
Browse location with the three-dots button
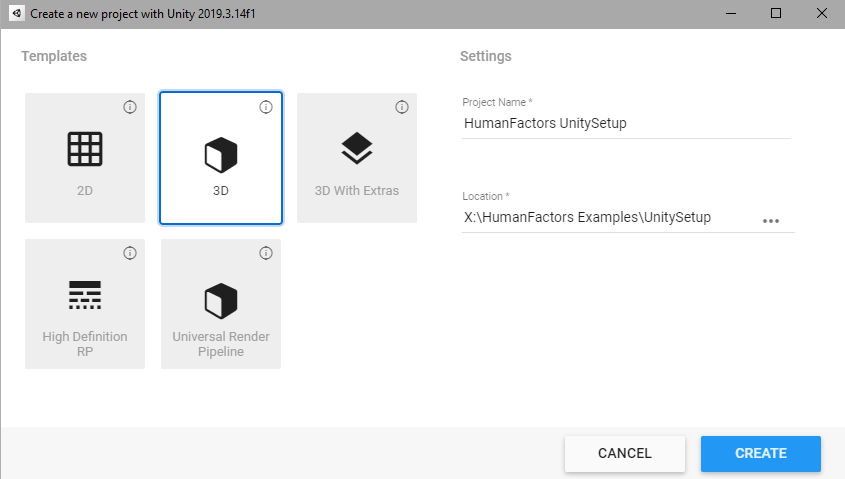[x=771, y=221]
